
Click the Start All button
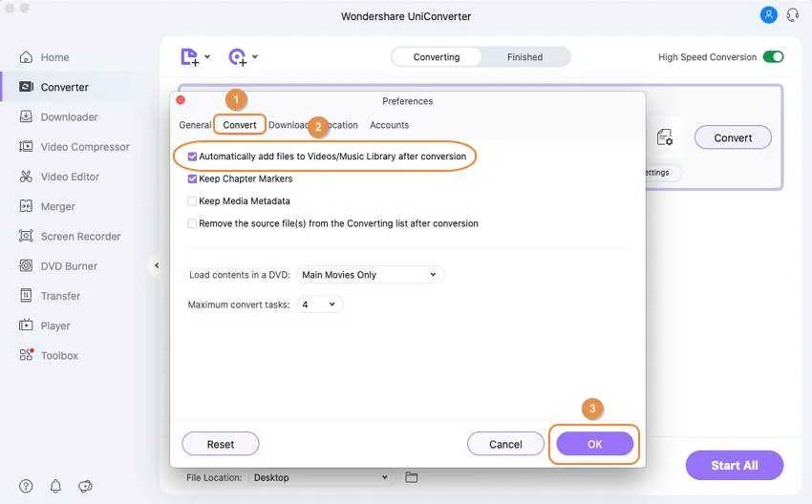click(735, 465)
